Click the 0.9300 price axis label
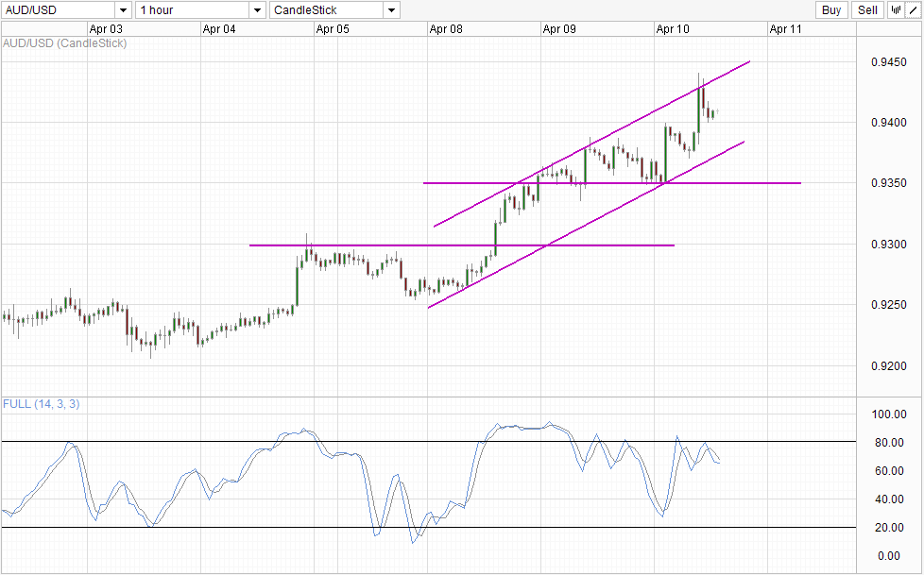Screen dimensions: 924x575 click(x=889, y=244)
